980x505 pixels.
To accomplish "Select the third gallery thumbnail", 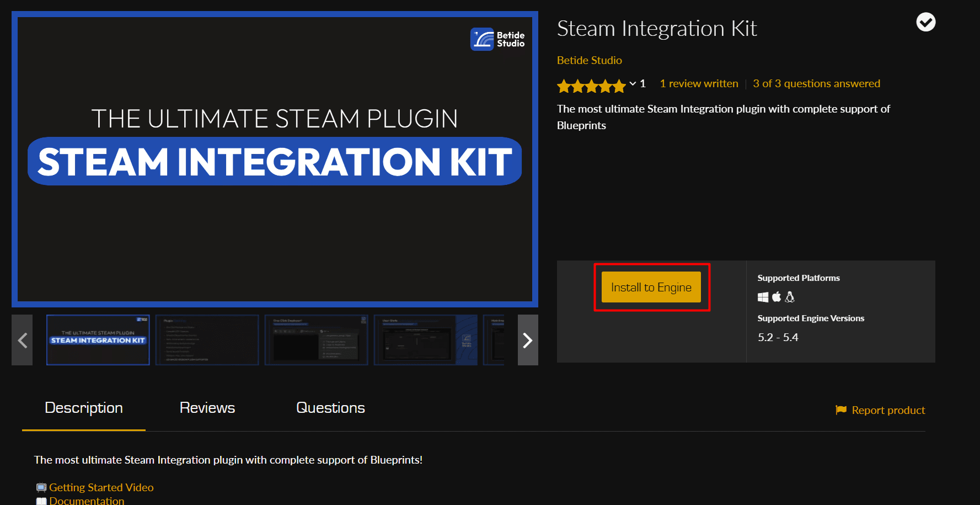I will [x=316, y=340].
